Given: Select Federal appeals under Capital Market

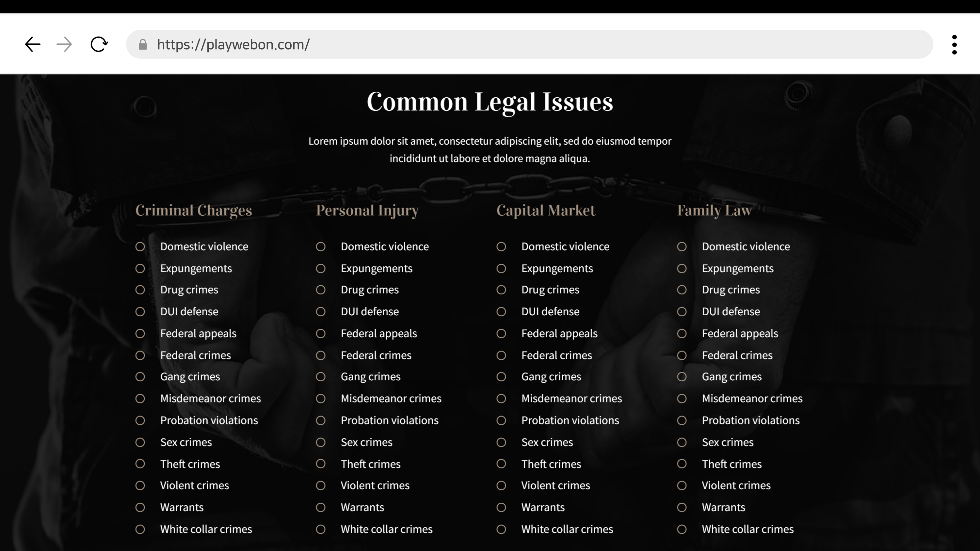Looking at the screenshot, I should point(559,334).
